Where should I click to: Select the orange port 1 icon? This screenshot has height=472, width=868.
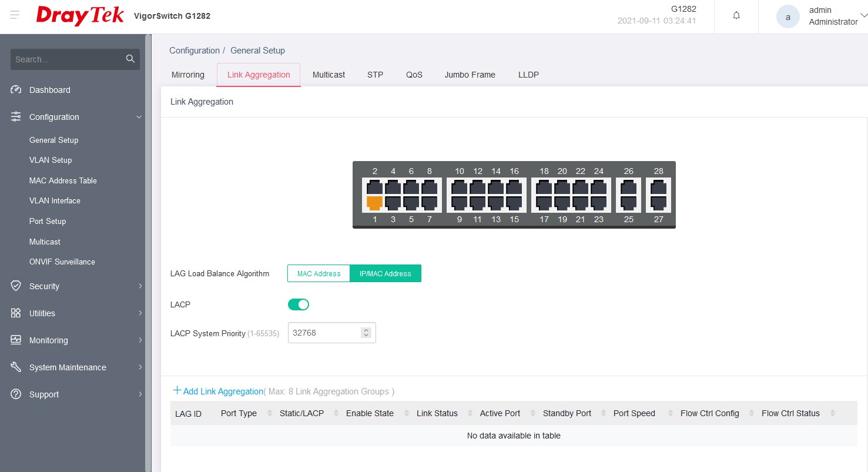(x=374, y=203)
